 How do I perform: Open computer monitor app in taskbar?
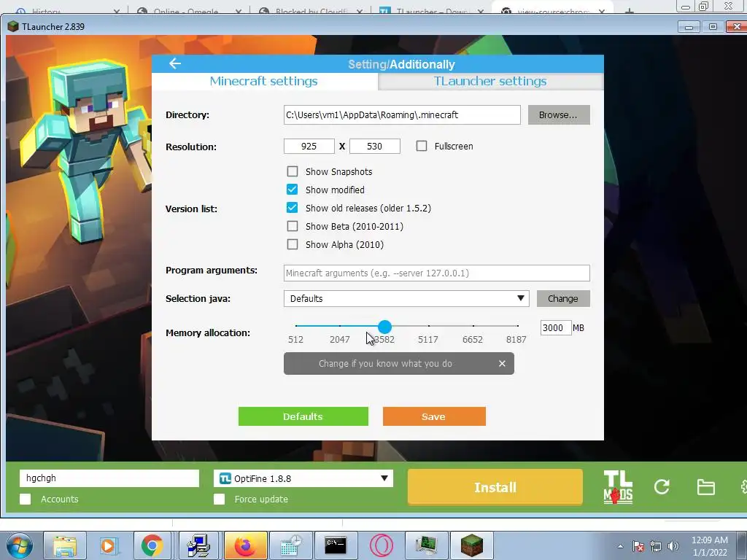(426, 545)
